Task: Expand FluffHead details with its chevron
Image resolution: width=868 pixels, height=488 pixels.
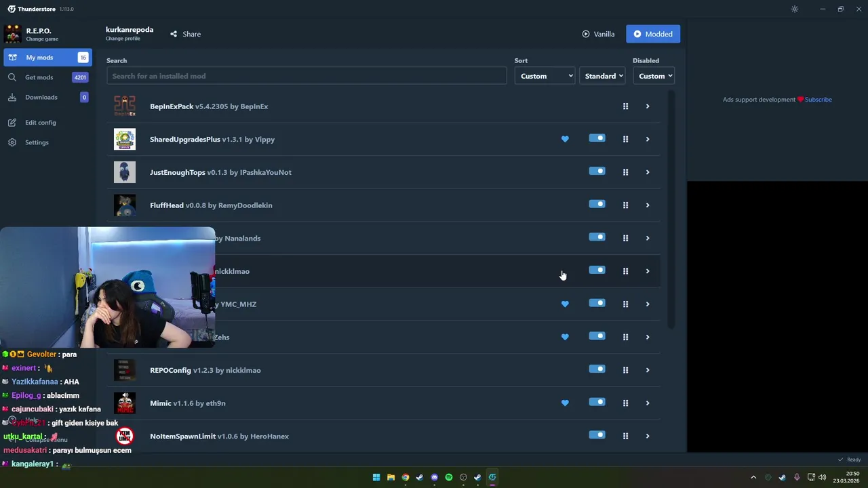Action: (648, 205)
